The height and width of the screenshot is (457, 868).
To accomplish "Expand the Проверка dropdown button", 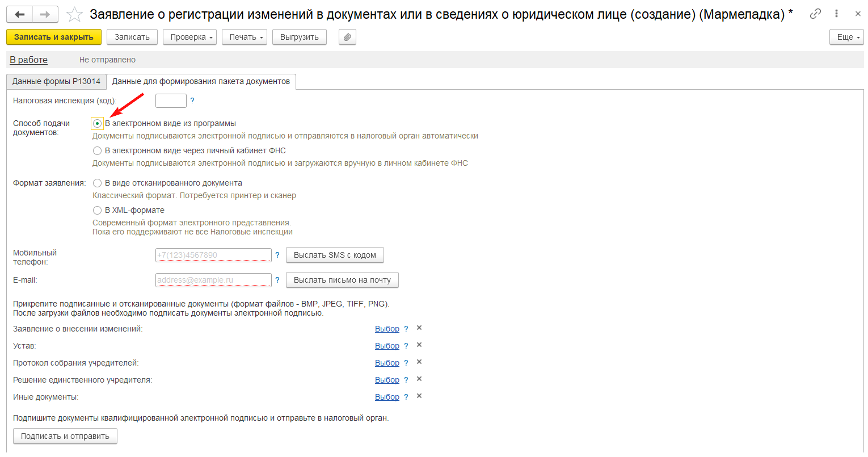I will point(189,37).
